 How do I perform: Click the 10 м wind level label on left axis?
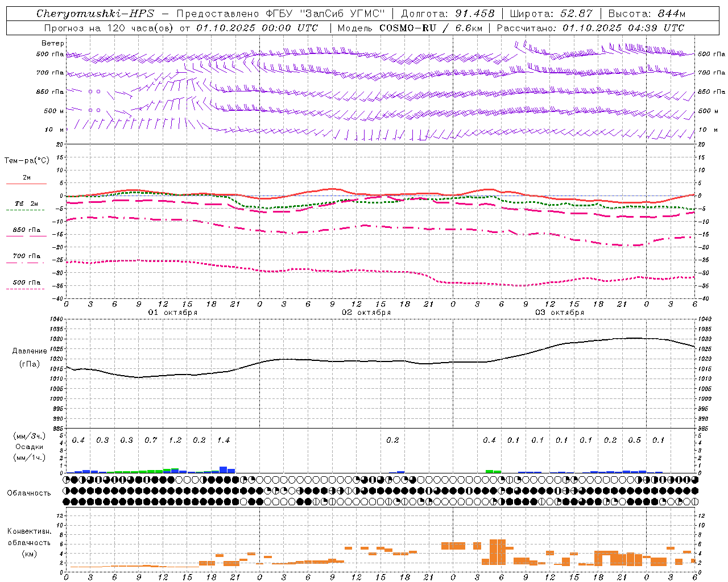[55, 130]
